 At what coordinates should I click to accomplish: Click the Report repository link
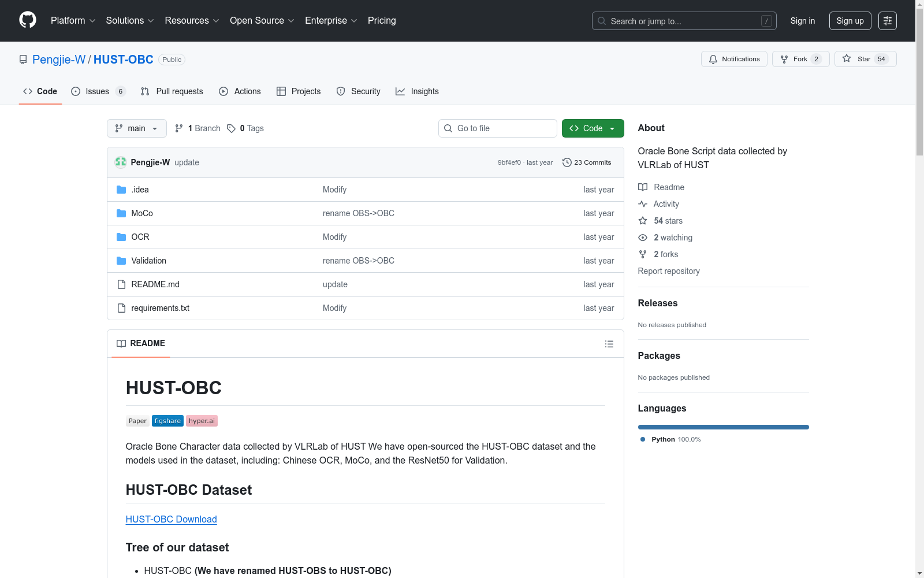click(669, 271)
